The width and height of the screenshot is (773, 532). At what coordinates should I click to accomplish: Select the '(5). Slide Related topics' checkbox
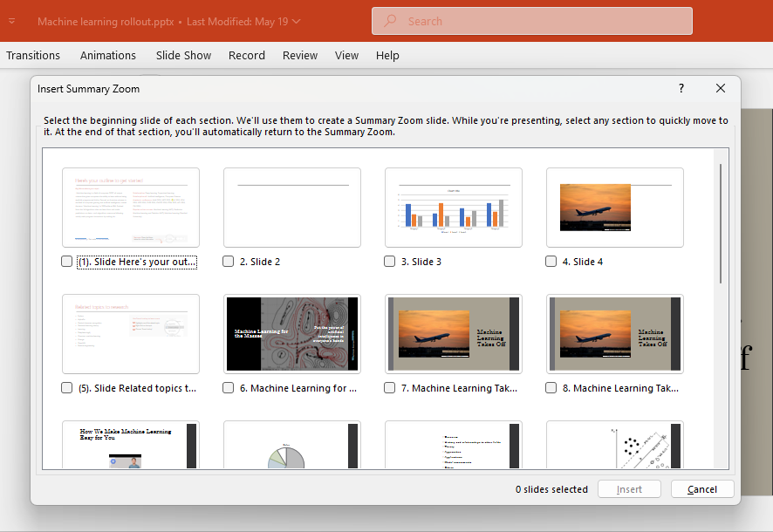66,387
